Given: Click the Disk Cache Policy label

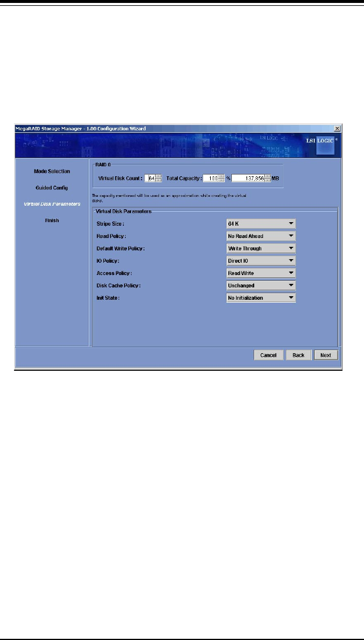Looking at the screenshot, I should [x=119, y=285].
